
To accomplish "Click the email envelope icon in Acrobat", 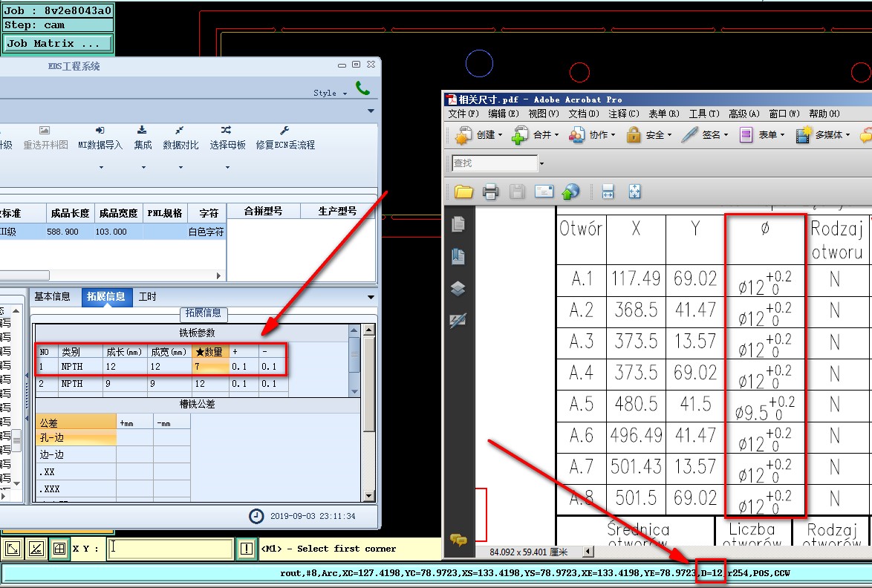I will 544,192.
